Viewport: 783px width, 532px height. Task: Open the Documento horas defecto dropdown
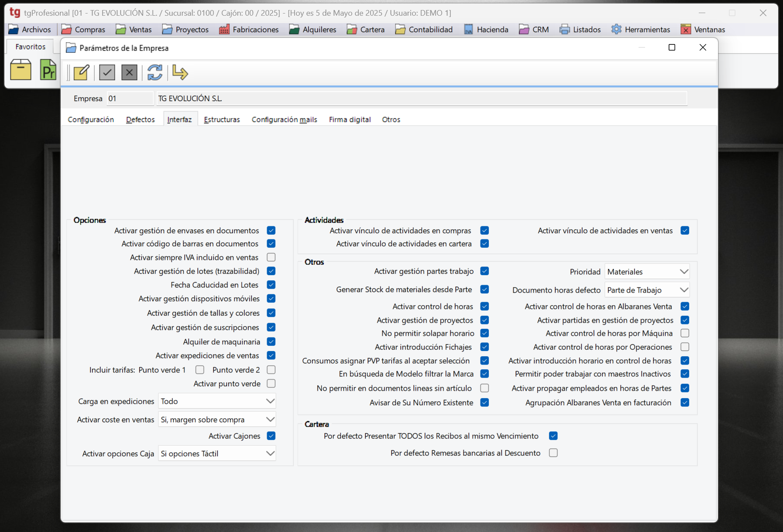pos(647,290)
